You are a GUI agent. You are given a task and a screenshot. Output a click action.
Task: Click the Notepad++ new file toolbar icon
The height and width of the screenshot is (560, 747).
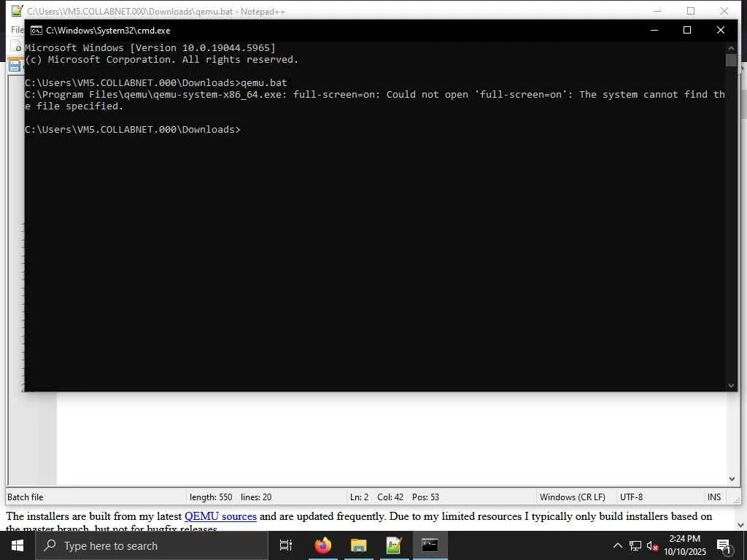pos(18,47)
